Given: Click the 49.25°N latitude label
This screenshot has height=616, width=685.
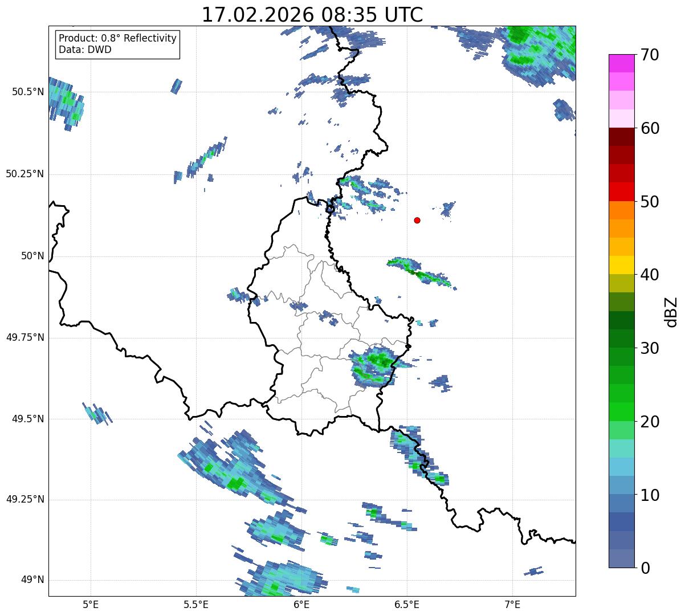Looking at the screenshot, I should [x=25, y=499].
